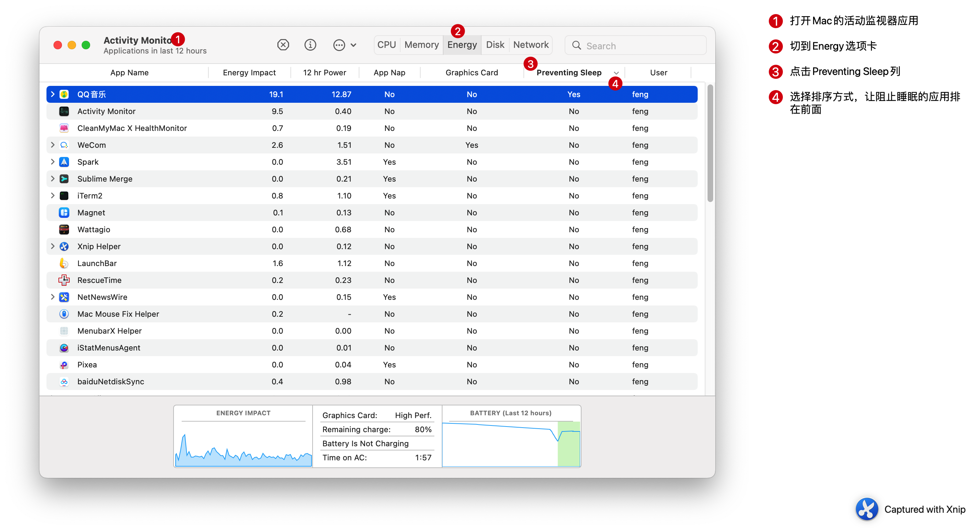Click the Spark app icon
This screenshot has height=530, width=980.
(64, 162)
